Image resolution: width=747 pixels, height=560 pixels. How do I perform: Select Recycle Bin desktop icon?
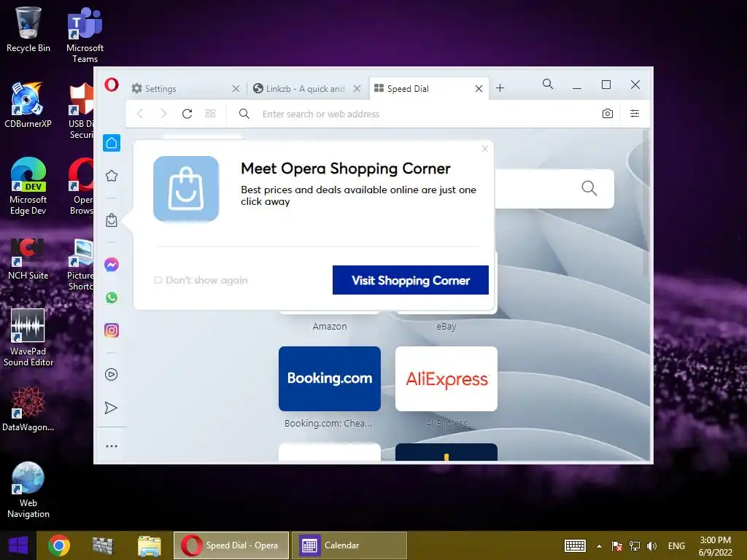coord(28,29)
